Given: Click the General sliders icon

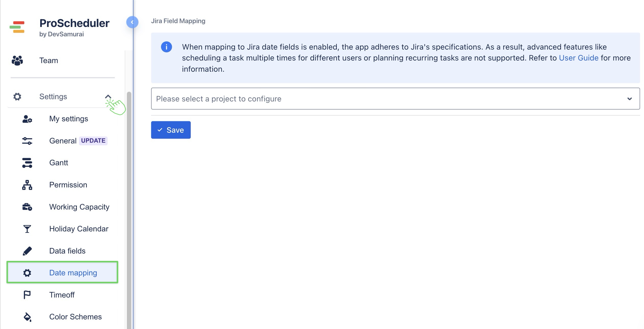Looking at the screenshot, I should (x=27, y=141).
